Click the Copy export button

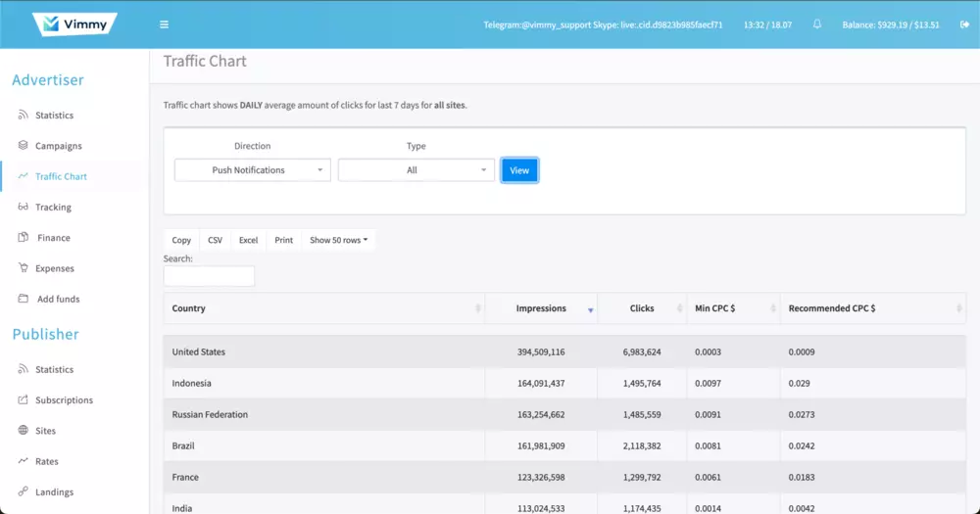[181, 240]
